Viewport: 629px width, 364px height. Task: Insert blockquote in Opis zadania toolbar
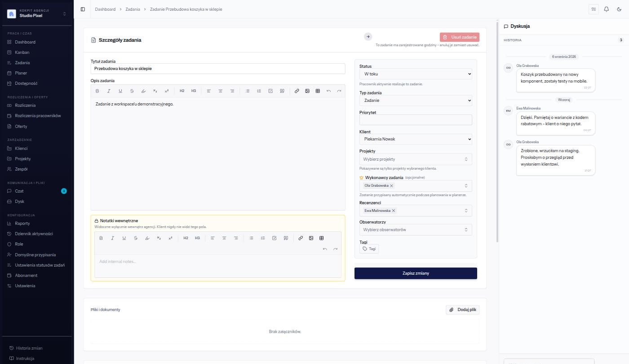(282, 91)
